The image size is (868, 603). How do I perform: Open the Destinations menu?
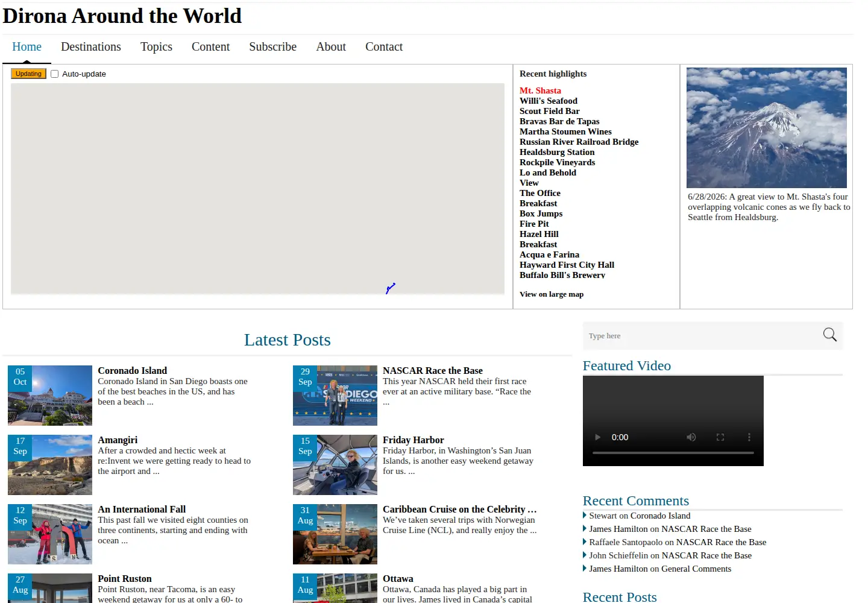coord(91,47)
